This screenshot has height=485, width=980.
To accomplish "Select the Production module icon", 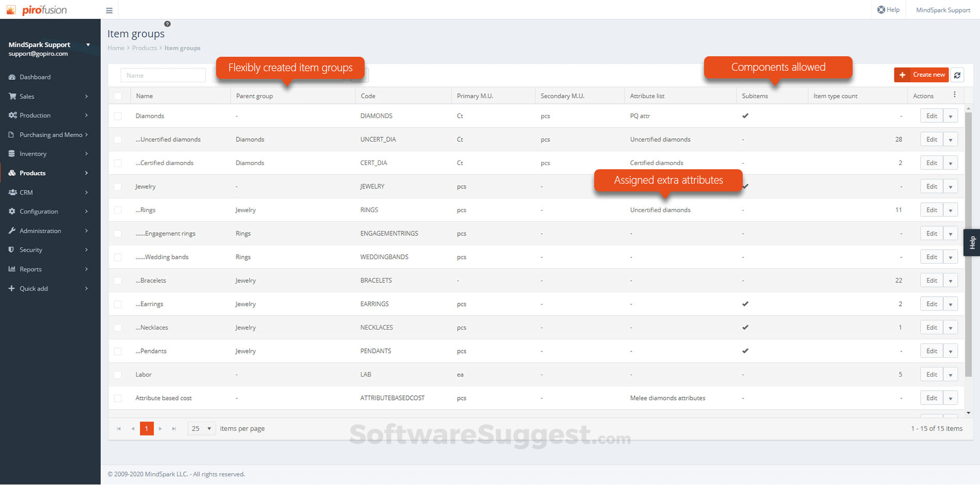I will tap(12, 115).
